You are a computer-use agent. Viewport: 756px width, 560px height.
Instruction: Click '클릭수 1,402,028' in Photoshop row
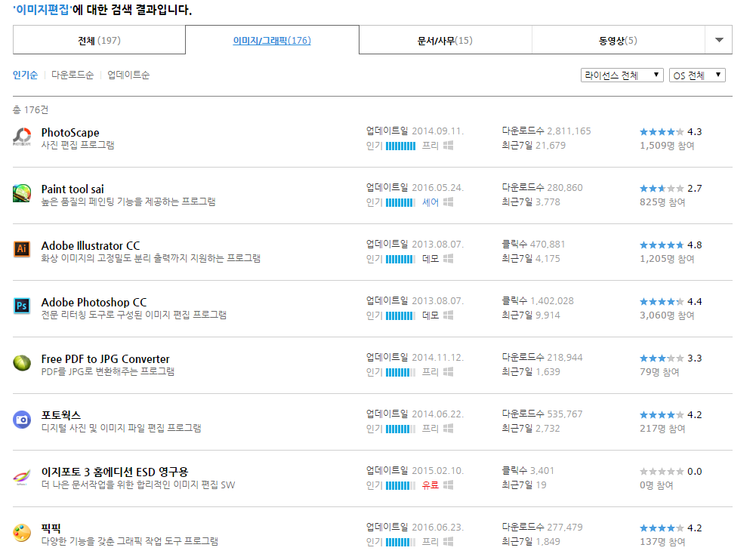click(x=538, y=300)
